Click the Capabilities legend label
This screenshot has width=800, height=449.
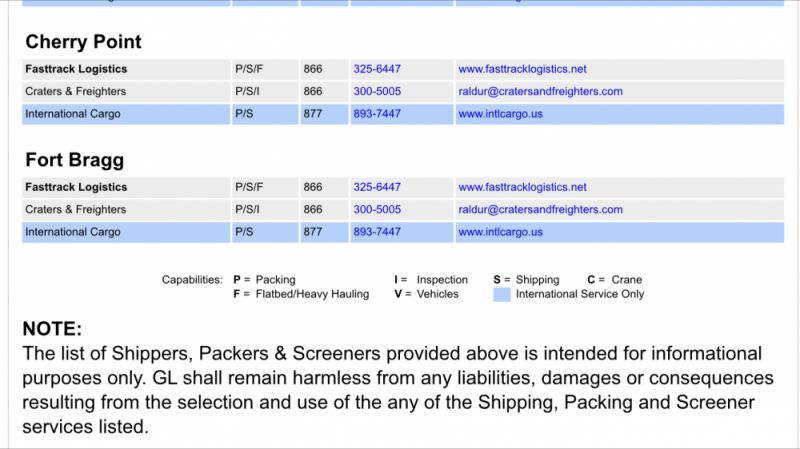click(x=193, y=280)
